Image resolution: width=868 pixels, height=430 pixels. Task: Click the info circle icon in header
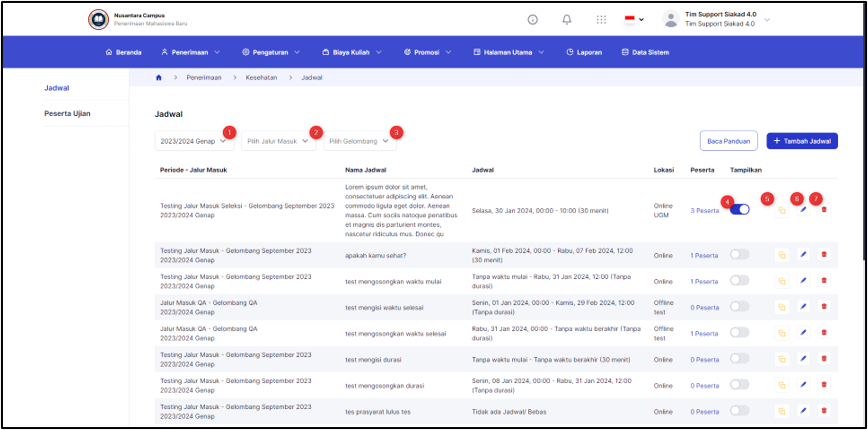click(533, 20)
